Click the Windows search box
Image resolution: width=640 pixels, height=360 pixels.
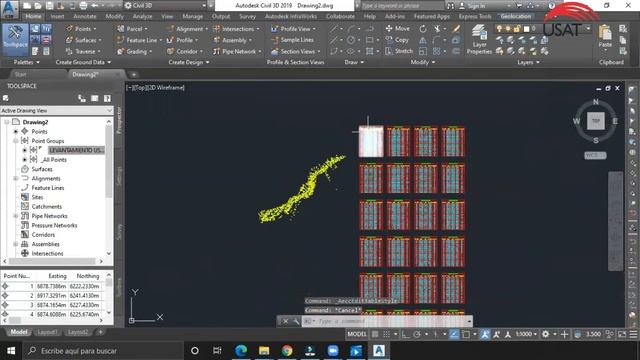tap(103, 351)
